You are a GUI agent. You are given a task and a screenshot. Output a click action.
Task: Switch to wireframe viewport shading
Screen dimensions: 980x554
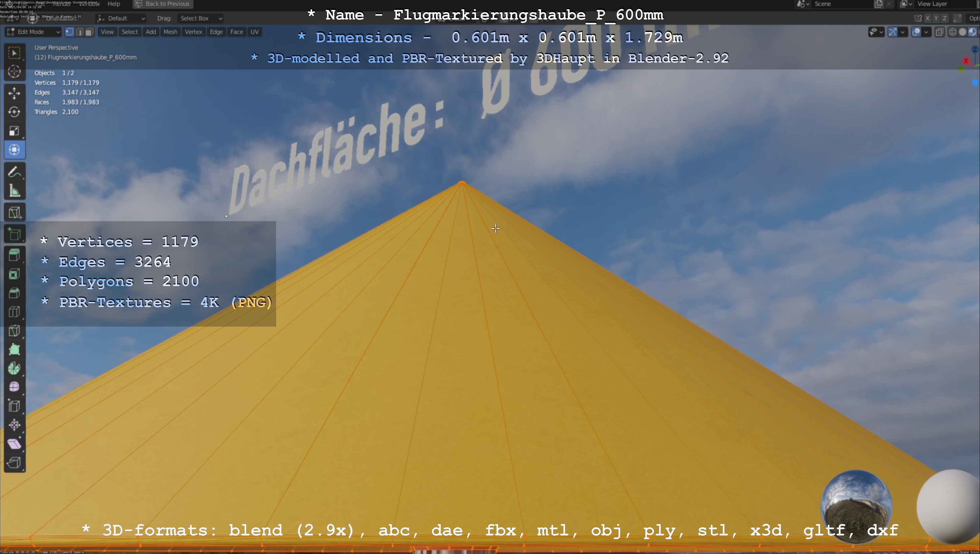[x=953, y=32]
